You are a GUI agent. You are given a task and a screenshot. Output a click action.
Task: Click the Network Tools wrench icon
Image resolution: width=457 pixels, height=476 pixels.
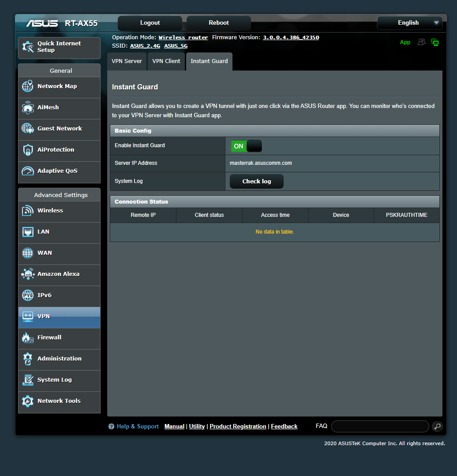(28, 401)
